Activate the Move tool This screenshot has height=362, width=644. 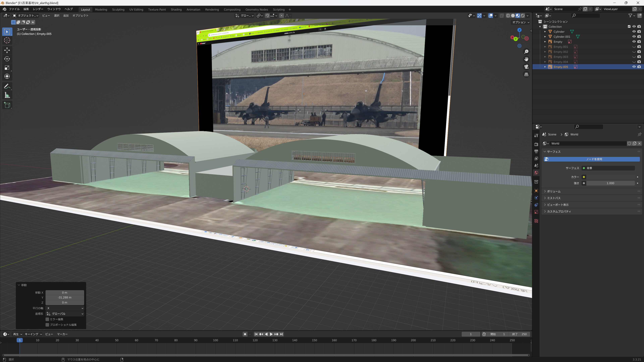click(7, 50)
